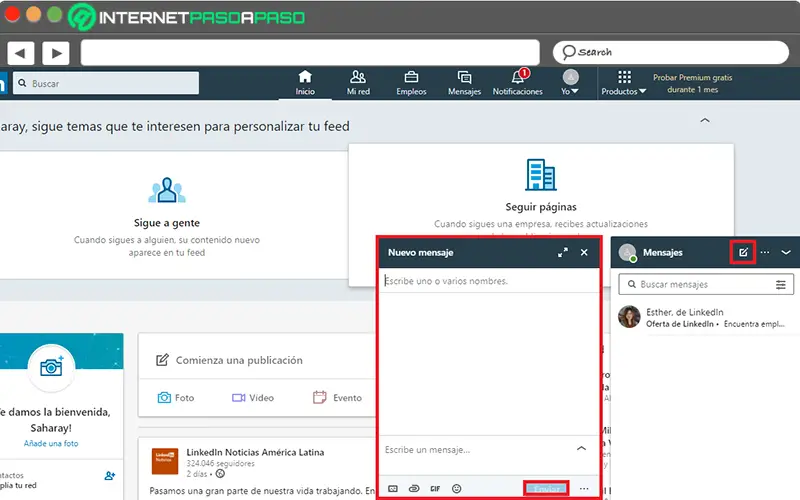Click the browser forward arrow button
Image resolution: width=800 pixels, height=500 pixels.
pos(56,53)
